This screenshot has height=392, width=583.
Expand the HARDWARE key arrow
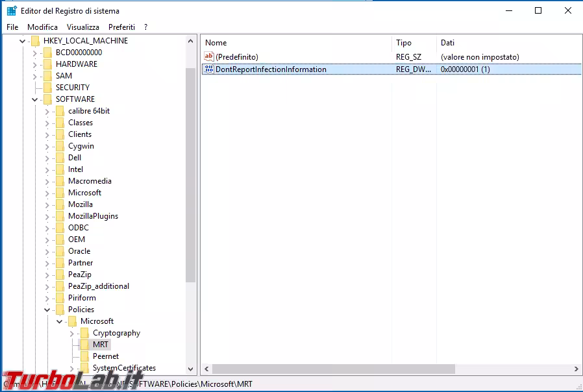(x=34, y=64)
